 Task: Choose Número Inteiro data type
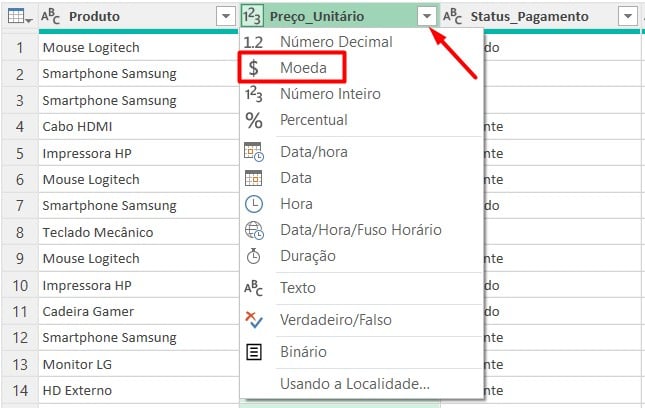(x=330, y=94)
